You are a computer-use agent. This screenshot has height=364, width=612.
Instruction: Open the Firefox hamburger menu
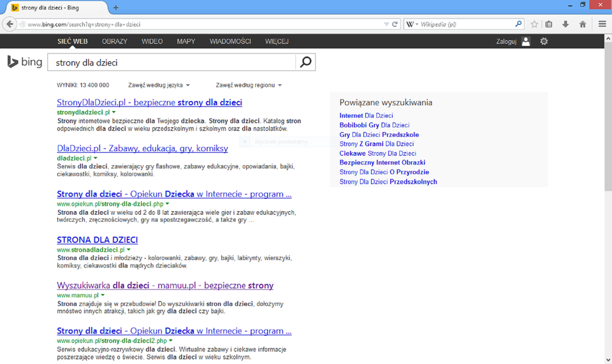pos(602,24)
